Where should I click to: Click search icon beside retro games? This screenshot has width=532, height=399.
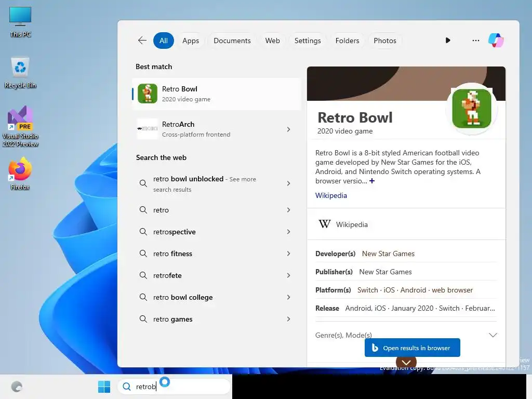click(x=143, y=319)
